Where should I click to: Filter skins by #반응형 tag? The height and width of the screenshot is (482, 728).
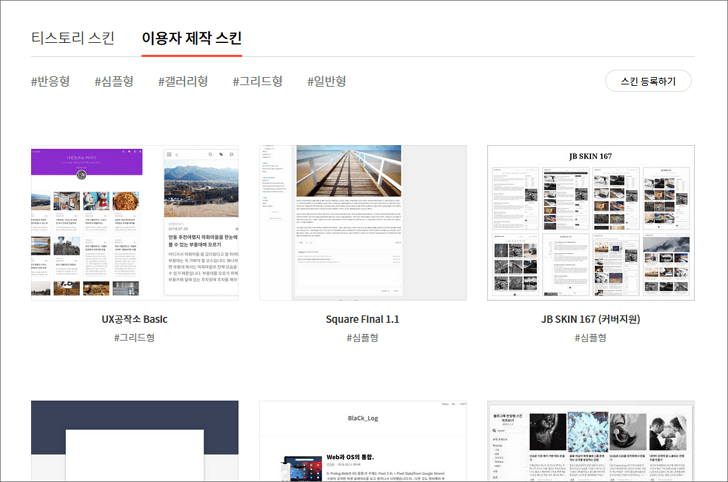[x=51, y=81]
